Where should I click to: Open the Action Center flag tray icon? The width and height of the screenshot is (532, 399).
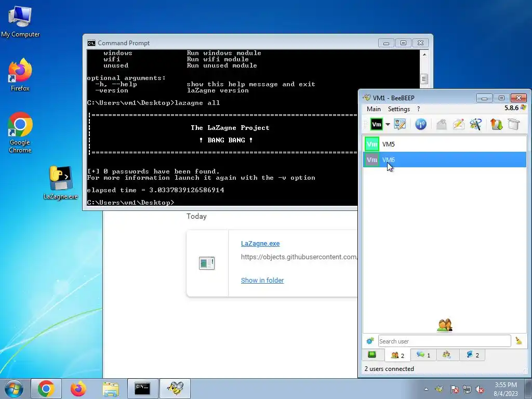tap(455, 389)
